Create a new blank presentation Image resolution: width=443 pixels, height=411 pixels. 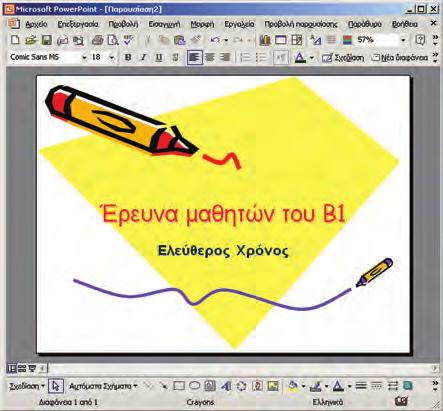(x=15, y=40)
